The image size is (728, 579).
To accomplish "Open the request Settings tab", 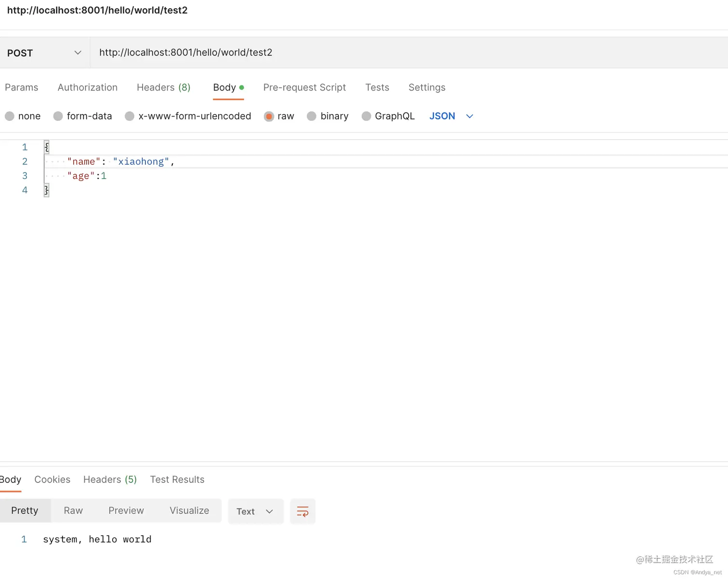I will [427, 88].
